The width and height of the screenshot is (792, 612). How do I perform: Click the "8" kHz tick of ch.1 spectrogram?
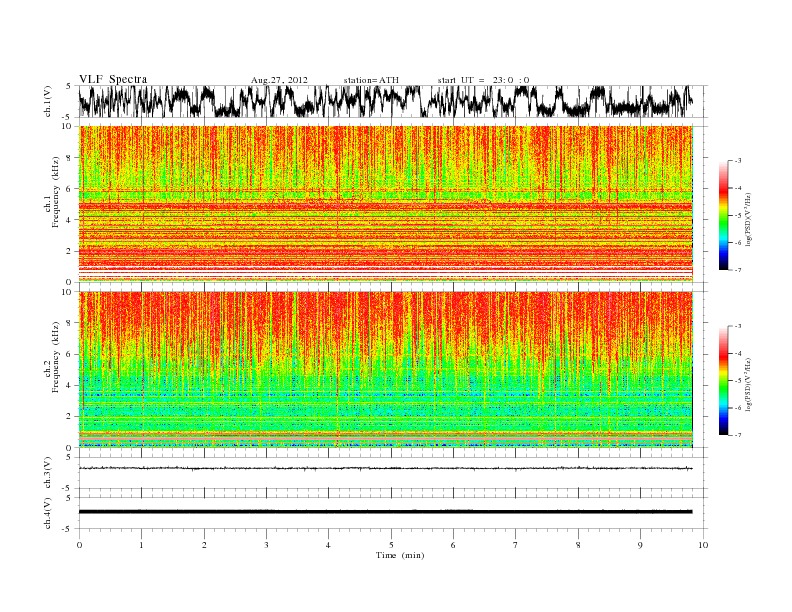69,158
